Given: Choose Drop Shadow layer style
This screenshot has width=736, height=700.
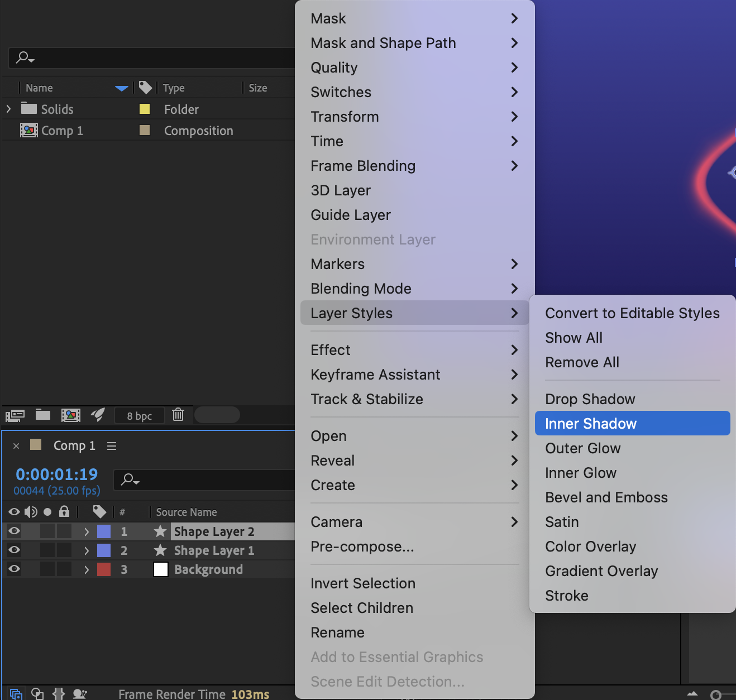Looking at the screenshot, I should (633, 399).
